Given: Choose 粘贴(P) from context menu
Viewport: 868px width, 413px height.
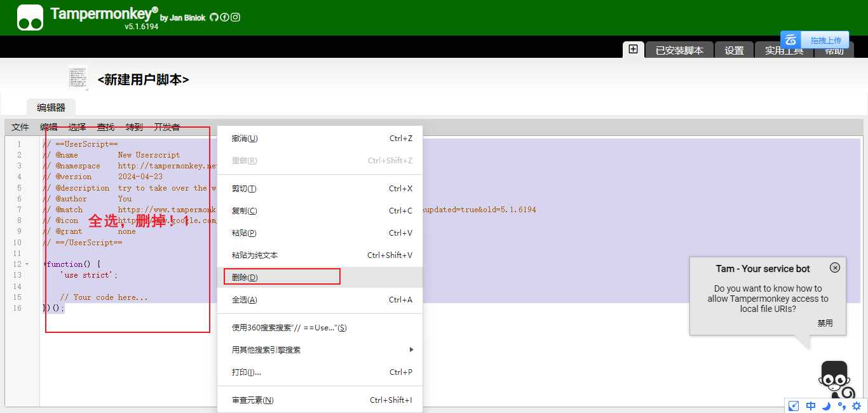Looking at the screenshot, I should point(320,233).
